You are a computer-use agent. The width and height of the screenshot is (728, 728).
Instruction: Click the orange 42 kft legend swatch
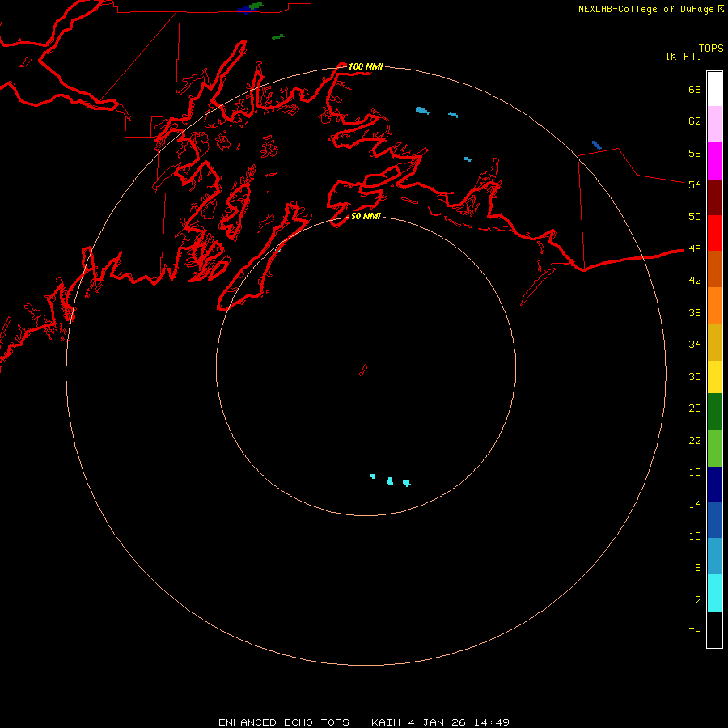point(714,306)
